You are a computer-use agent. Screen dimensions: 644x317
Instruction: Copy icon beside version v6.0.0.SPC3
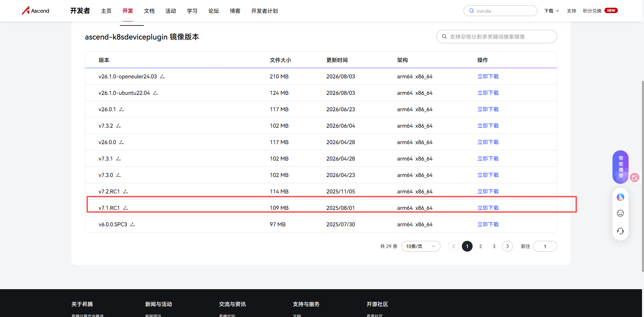coord(132,224)
